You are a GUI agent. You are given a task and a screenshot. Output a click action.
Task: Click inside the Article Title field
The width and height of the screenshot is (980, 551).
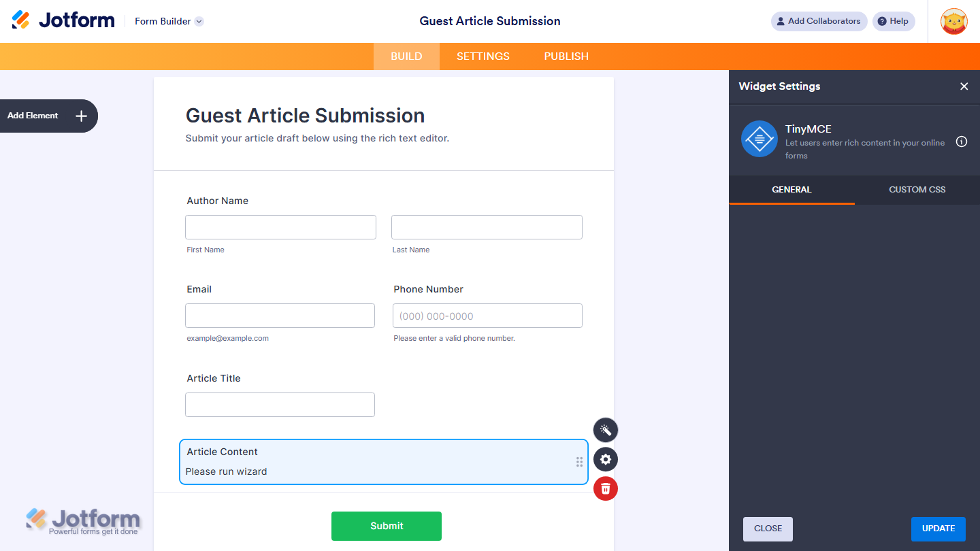pos(280,404)
